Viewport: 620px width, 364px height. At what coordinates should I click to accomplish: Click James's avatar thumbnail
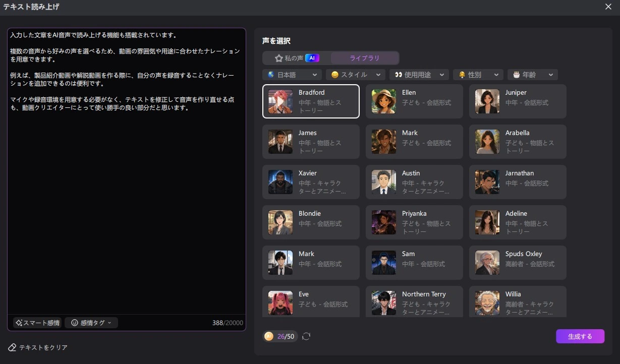(x=280, y=142)
